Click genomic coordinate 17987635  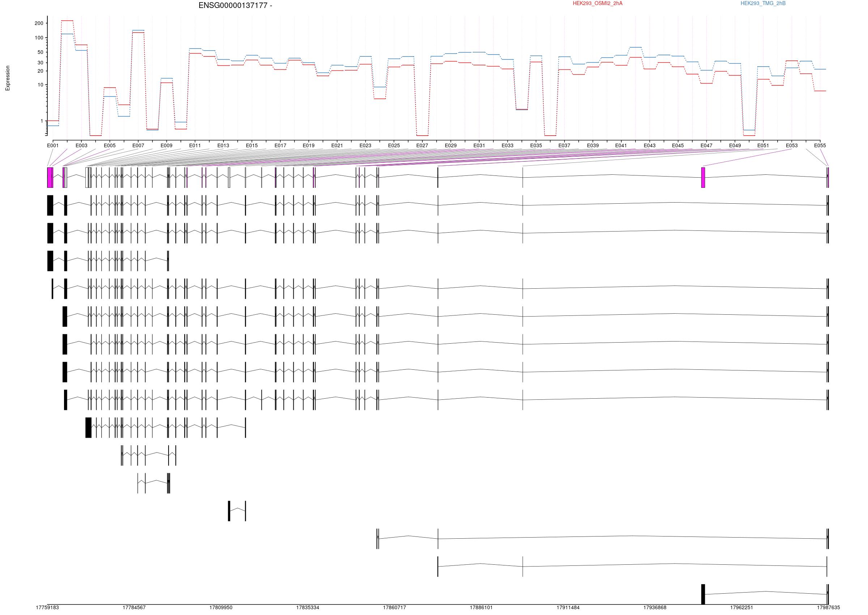coord(829,607)
